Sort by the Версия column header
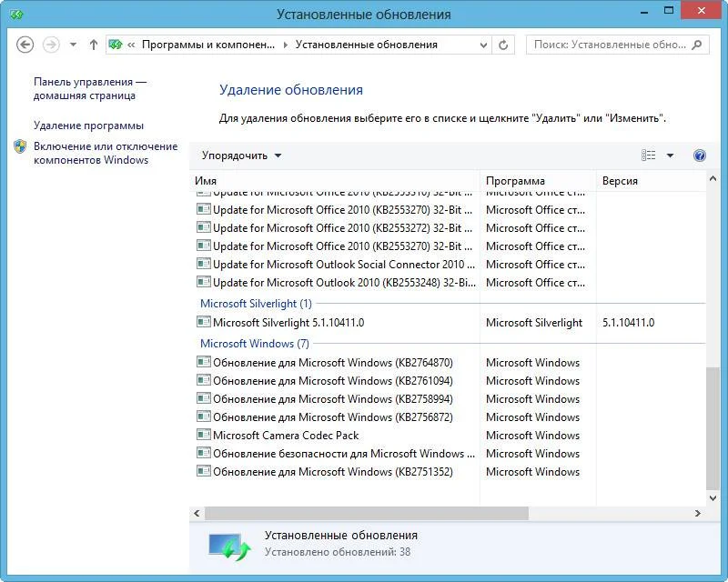 click(x=652, y=181)
